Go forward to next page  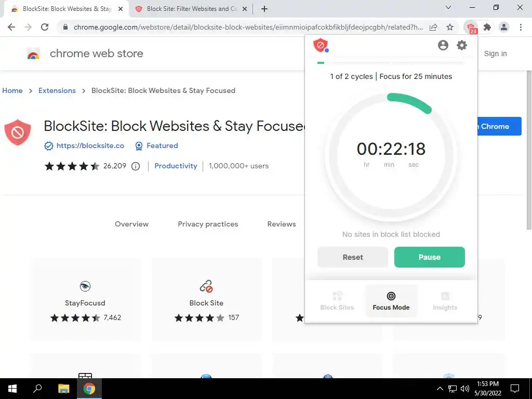coord(28,27)
